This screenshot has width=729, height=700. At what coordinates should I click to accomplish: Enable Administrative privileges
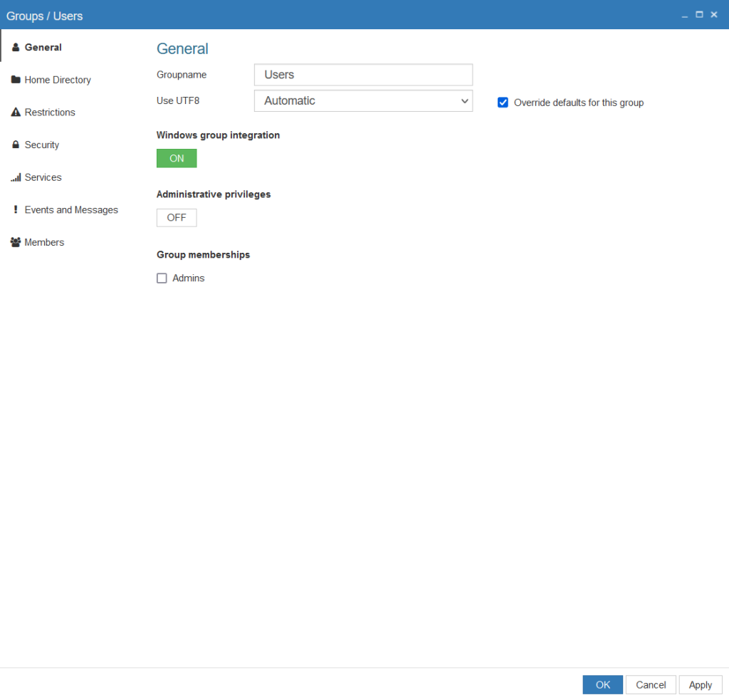click(176, 217)
